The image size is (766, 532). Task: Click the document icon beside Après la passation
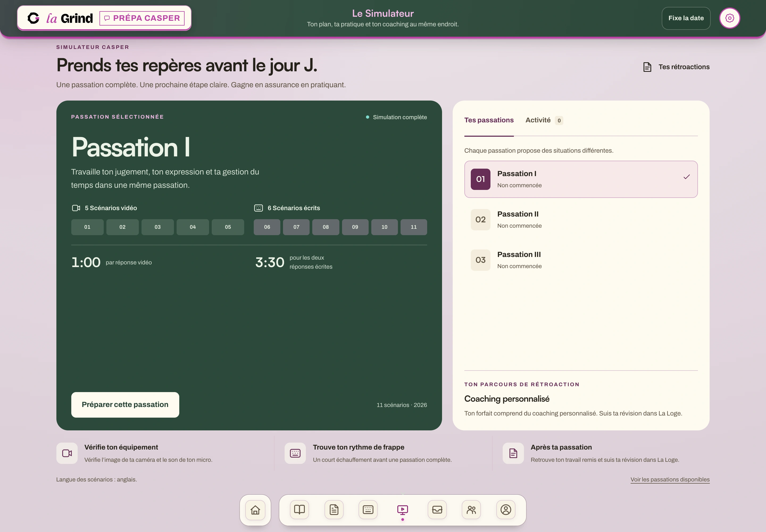click(513, 453)
